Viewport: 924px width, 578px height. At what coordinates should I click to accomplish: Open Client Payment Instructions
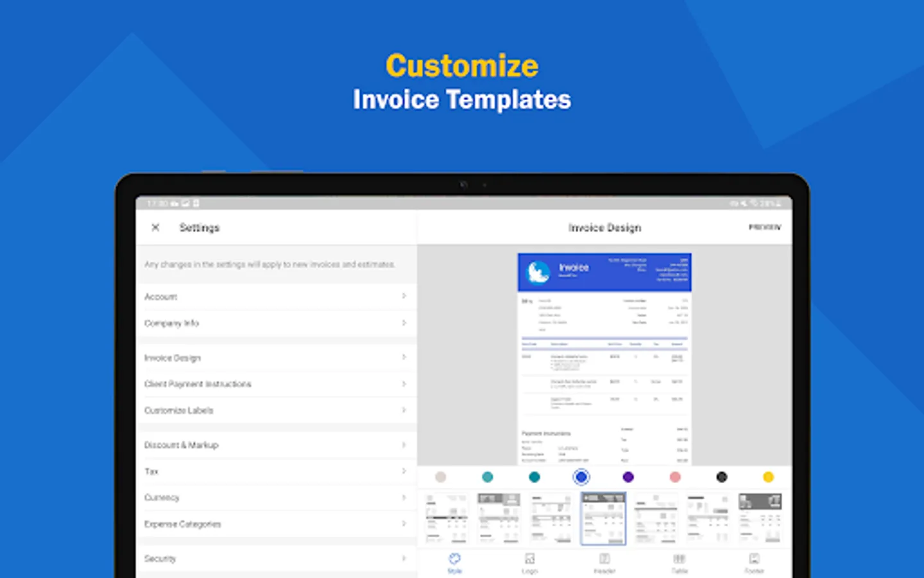pyautogui.click(x=277, y=384)
